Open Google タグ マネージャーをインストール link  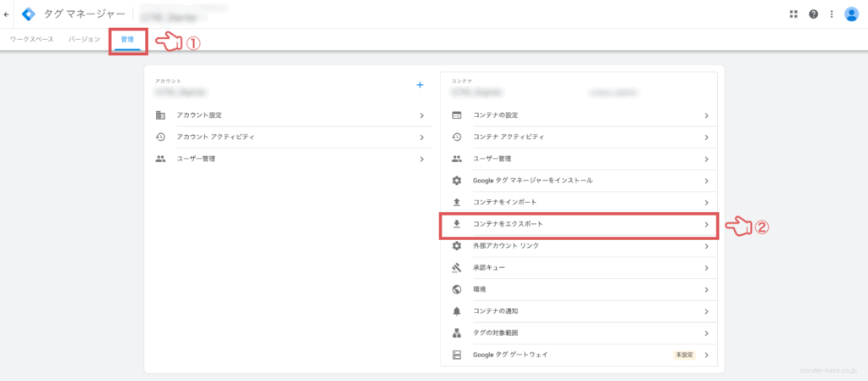[532, 181]
